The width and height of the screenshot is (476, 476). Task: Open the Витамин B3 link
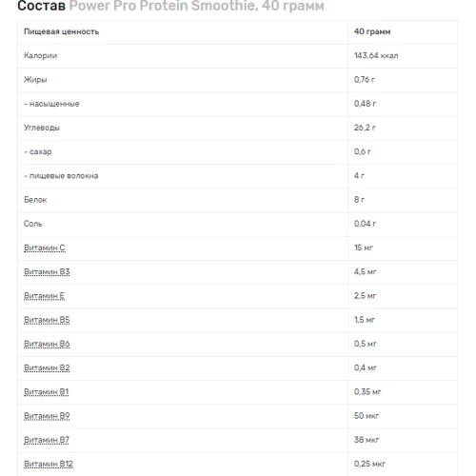point(47,271)
